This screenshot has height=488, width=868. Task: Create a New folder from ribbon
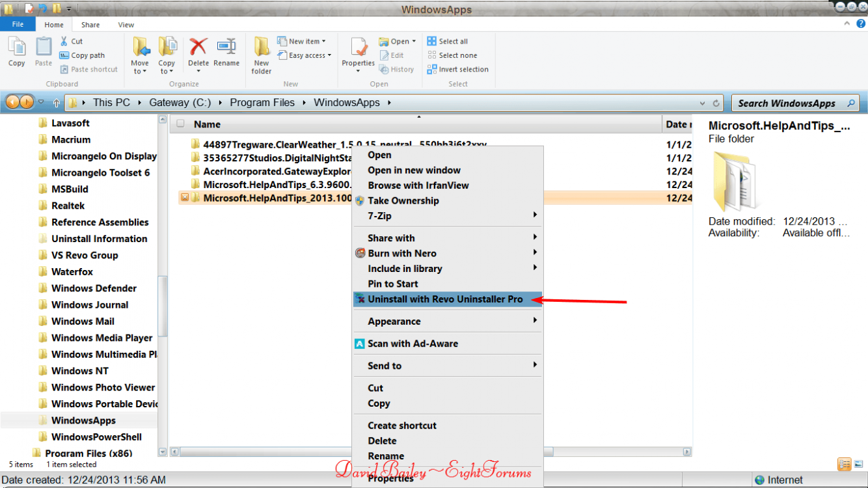262,56
